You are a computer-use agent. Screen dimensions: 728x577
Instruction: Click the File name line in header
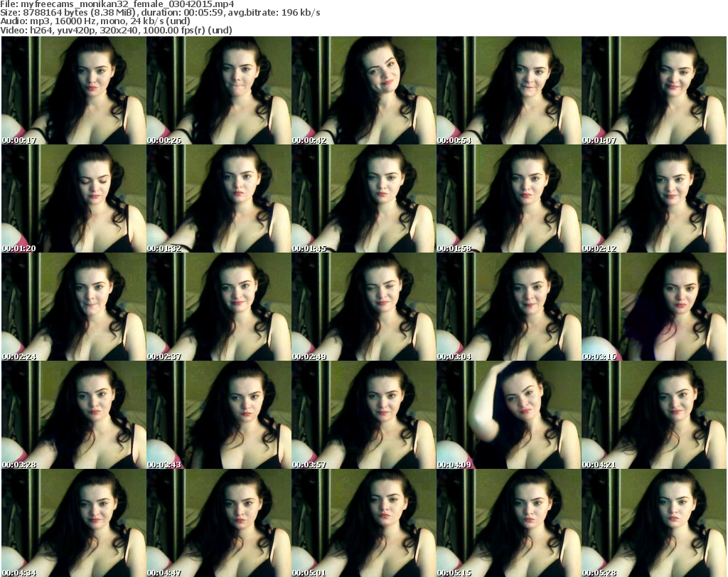click(x=117, y=4)
